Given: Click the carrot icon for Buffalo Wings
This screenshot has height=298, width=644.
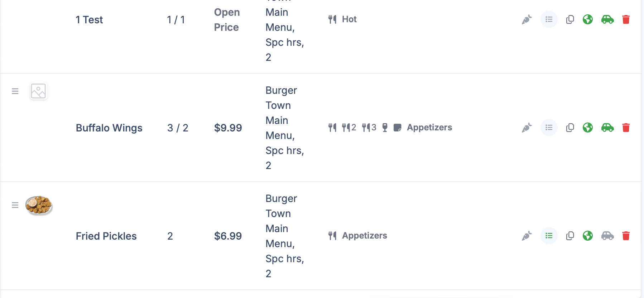Looking at the screenshot, I should coord(527,128).
